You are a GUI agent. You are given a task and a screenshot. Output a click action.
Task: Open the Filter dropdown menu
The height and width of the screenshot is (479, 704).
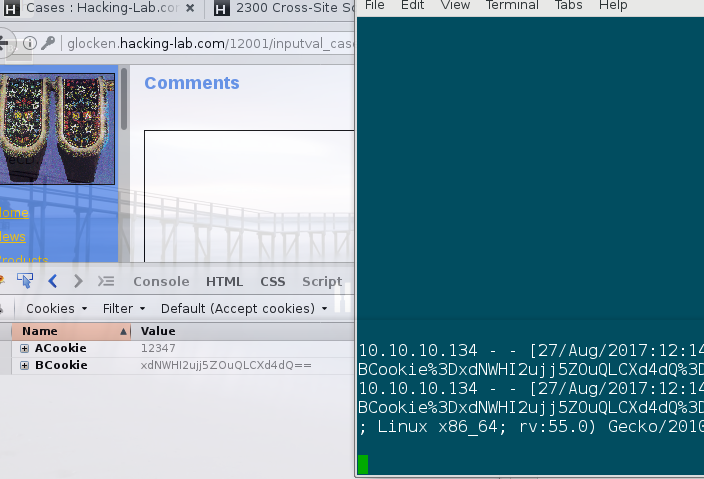[124, 308]
